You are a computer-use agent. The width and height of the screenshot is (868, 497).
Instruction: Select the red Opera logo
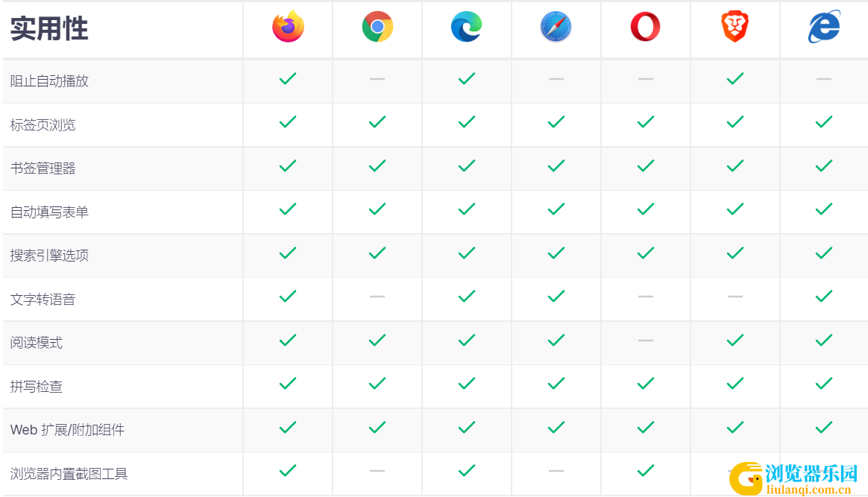tap(646, 27)
